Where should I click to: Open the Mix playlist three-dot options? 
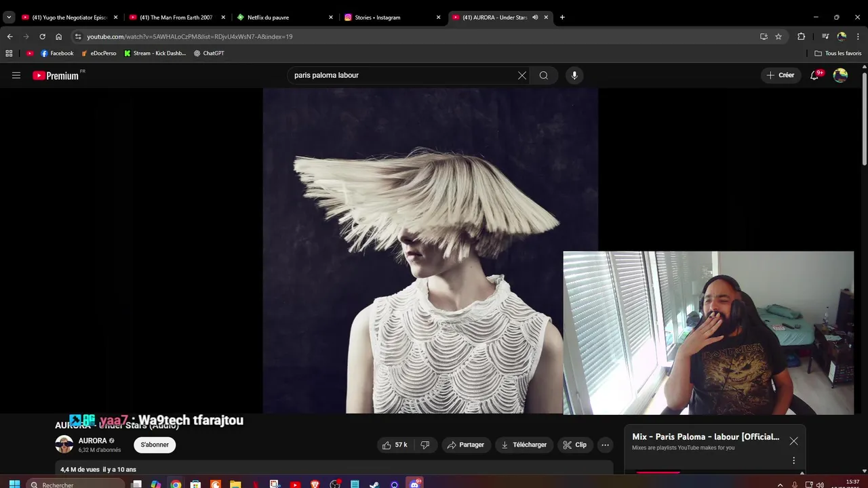[793, 461]
